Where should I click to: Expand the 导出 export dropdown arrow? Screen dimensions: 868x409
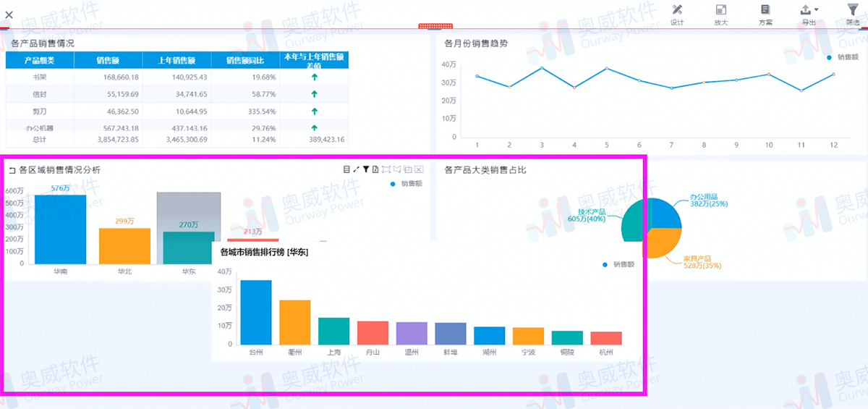click(817, 10)
